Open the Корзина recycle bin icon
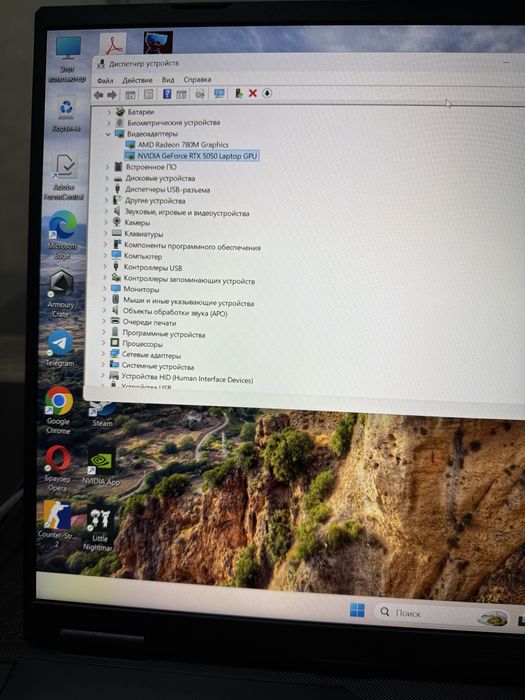Screen dimensions: 525x700 pos(66,114)
